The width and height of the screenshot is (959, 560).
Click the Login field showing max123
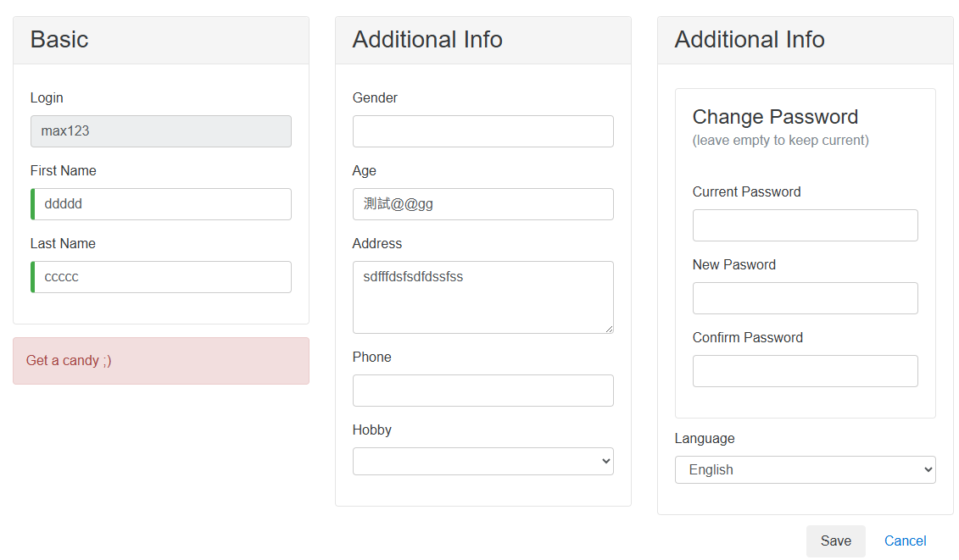pyautogui.click(x=160, y=131)
